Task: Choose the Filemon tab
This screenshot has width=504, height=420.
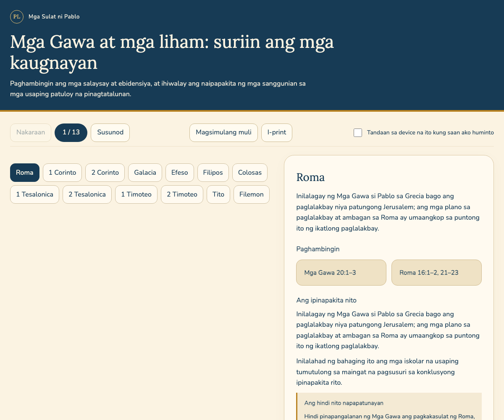Action: click(x=252, y=194)
